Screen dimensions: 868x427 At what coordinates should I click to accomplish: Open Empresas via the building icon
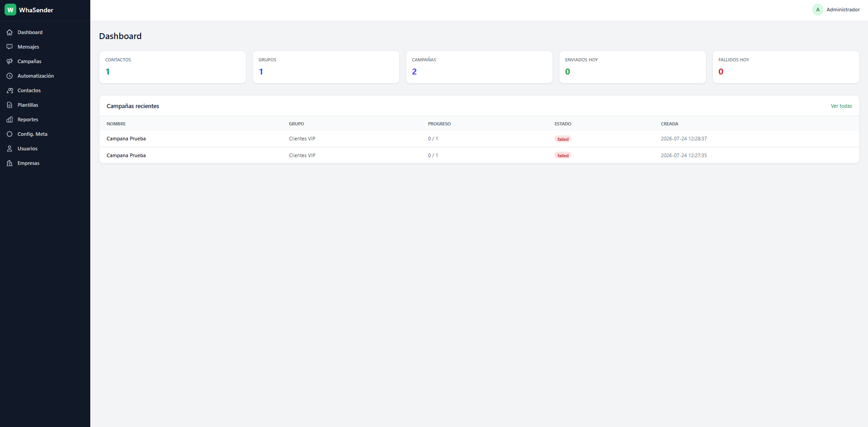(x=10, y=163)
